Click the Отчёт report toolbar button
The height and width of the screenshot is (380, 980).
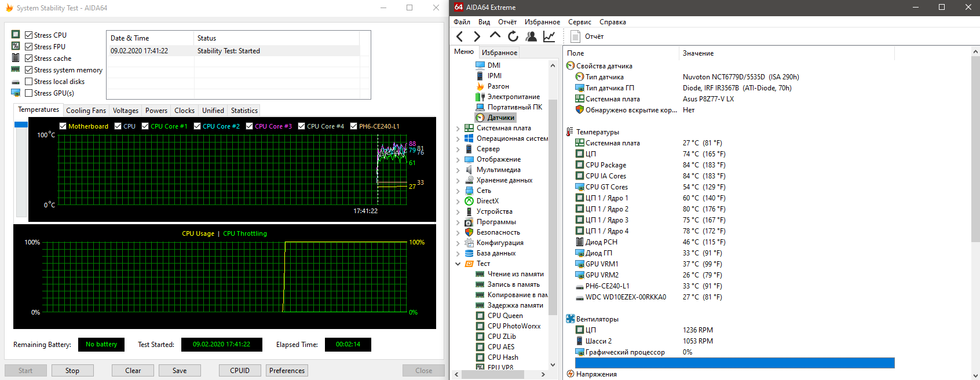587,36
